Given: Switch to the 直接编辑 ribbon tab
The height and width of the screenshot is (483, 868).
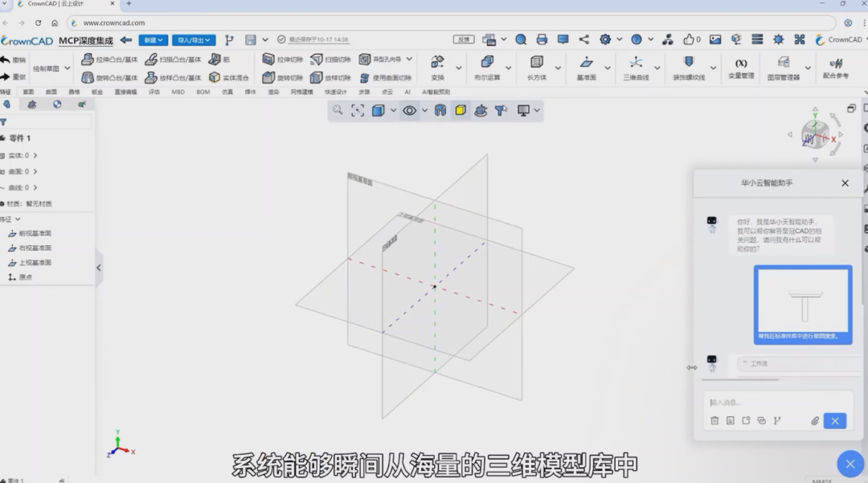Looking at the screenshot, I should [x=125, y=92].
